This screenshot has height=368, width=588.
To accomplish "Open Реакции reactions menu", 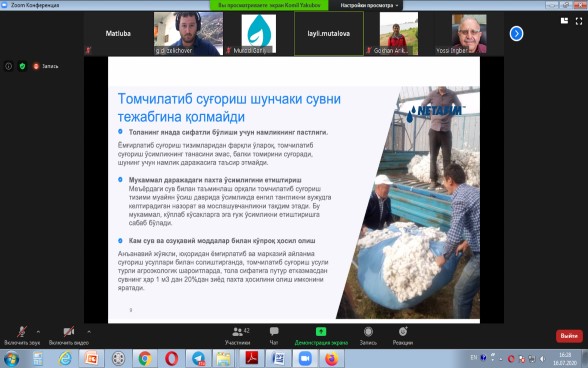I will coord(403,335).
